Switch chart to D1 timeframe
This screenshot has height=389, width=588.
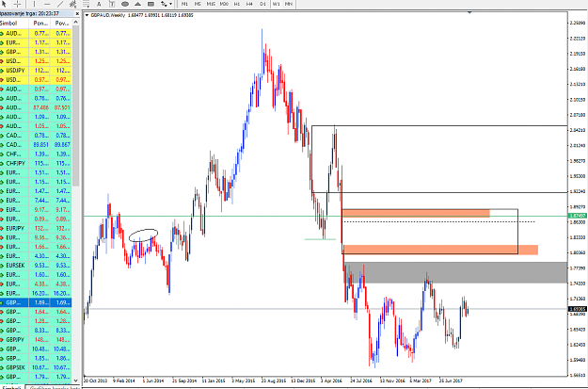262,4
